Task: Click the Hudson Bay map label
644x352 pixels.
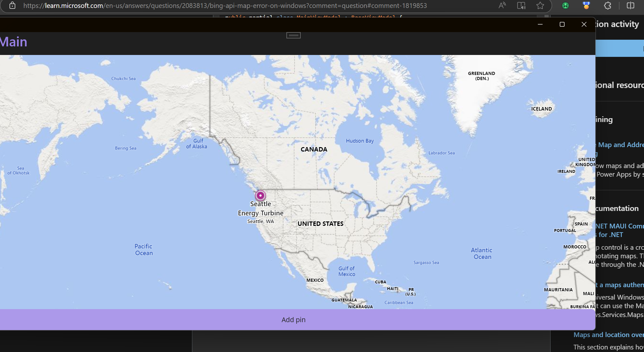Action: [360, 141]
